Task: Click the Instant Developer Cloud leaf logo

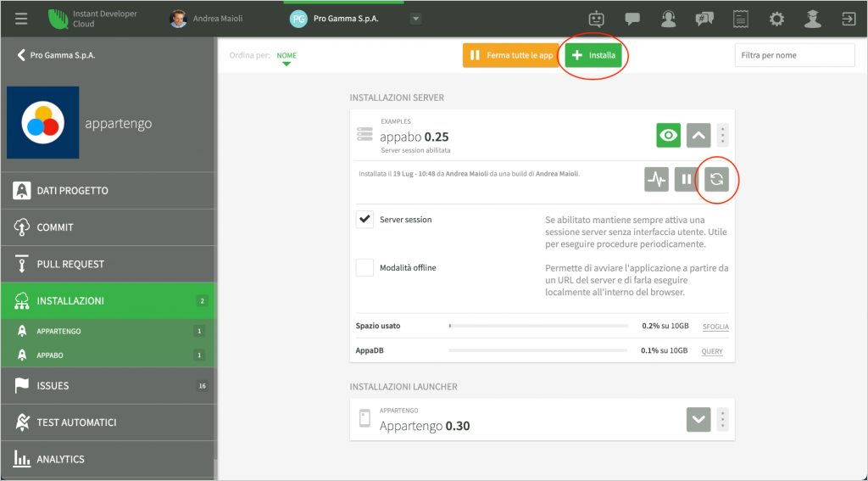Action: 58,19
